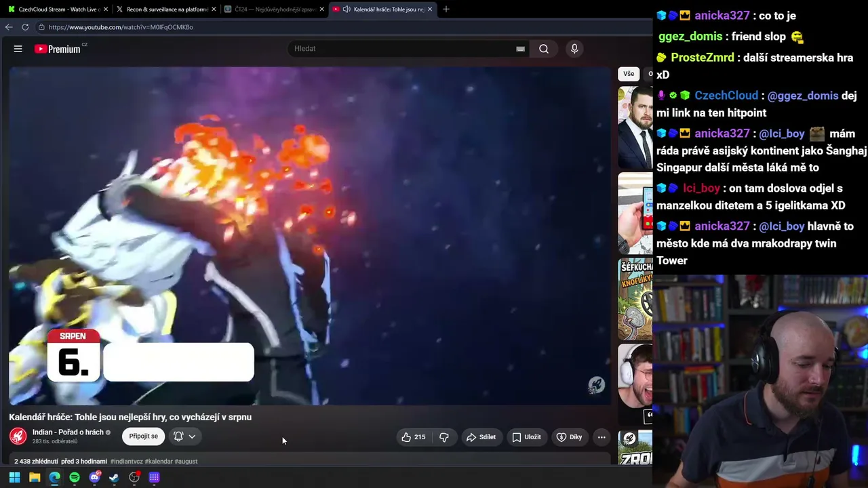Click lci_boy username in chat
The image size is (868, 488).
[x=701, y=188]
